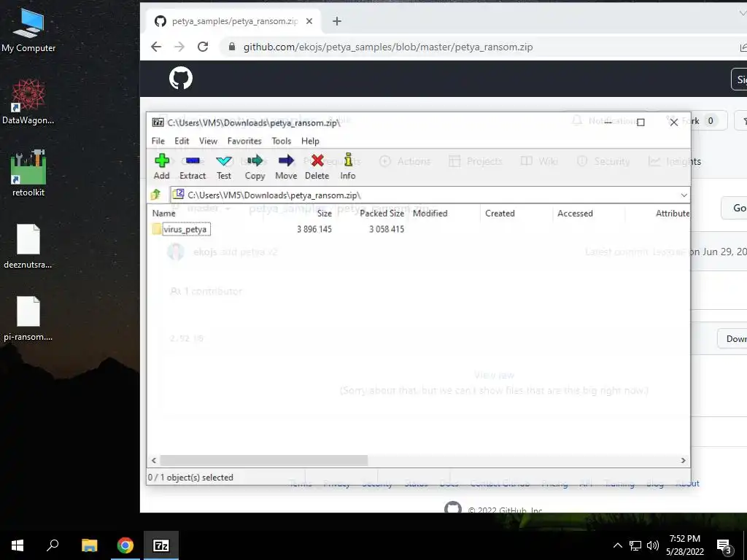Click the lock icon in the address bar
Viewport: 747px width, 560px height.
click(232, 47)
